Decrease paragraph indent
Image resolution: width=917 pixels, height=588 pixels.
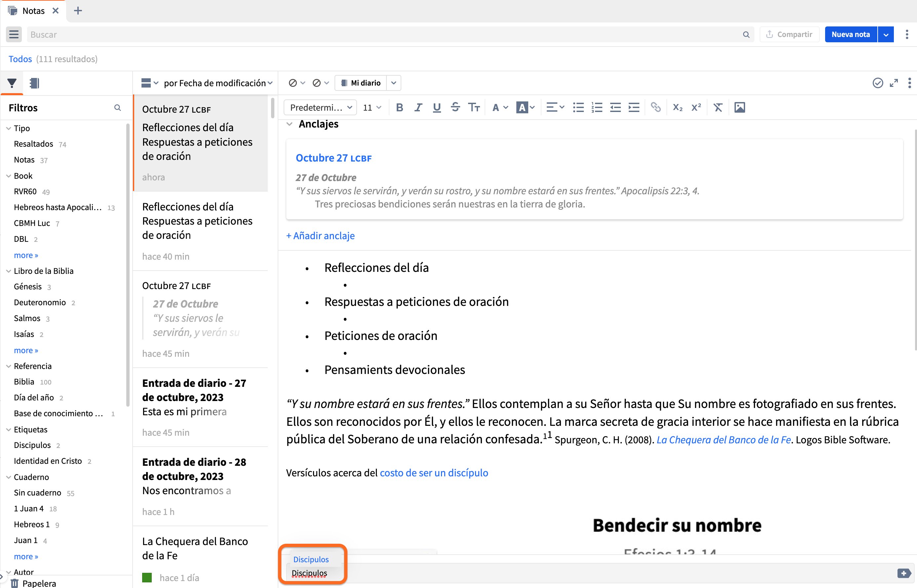(615, 107)
